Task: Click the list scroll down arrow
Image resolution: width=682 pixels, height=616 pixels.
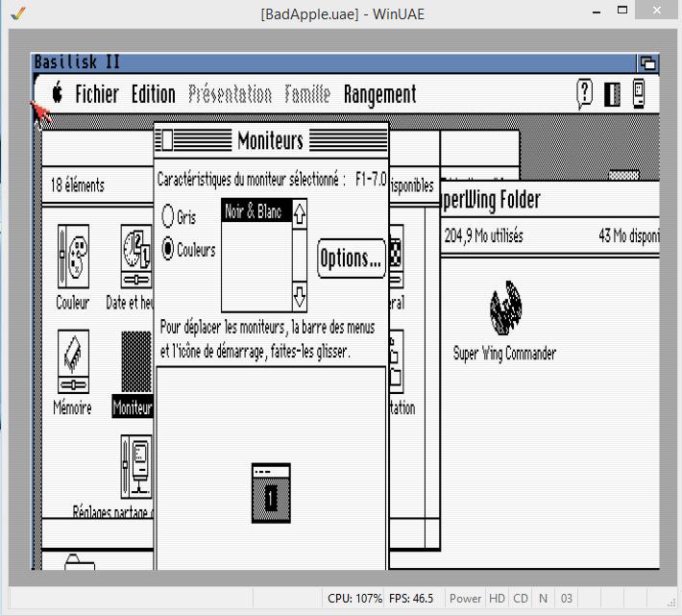Action: point(300,296)
